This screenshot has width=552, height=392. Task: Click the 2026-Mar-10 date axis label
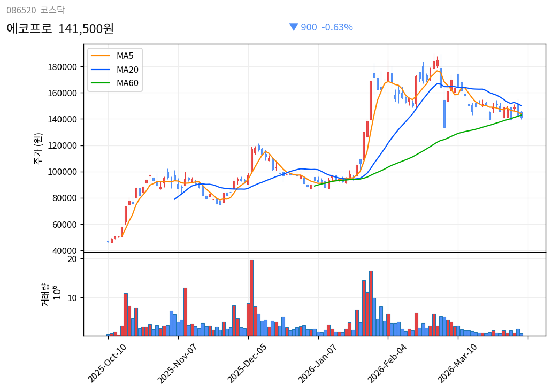pyautogui.click(x=457, y=363)
